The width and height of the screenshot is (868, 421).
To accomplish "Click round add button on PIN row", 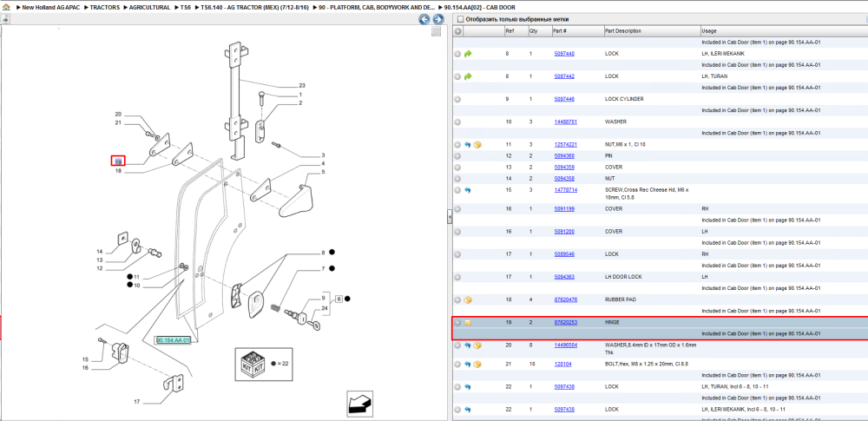I will 457,156.
